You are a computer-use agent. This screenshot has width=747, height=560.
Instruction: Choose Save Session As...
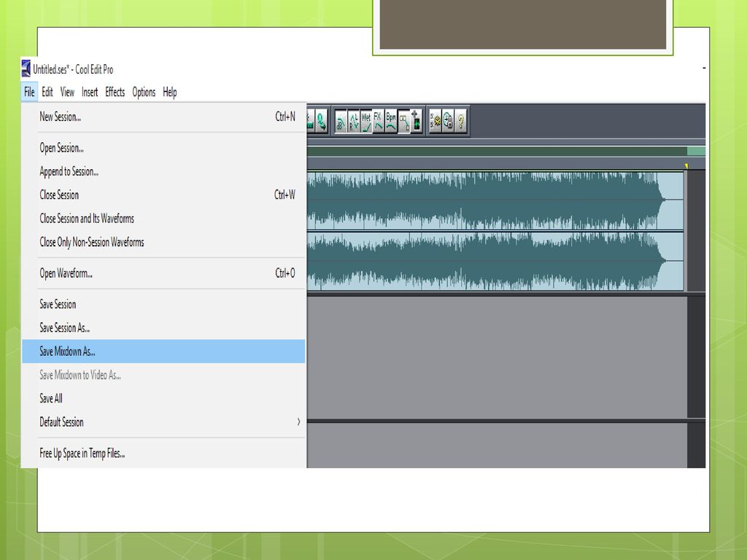[x=163, y=327]
